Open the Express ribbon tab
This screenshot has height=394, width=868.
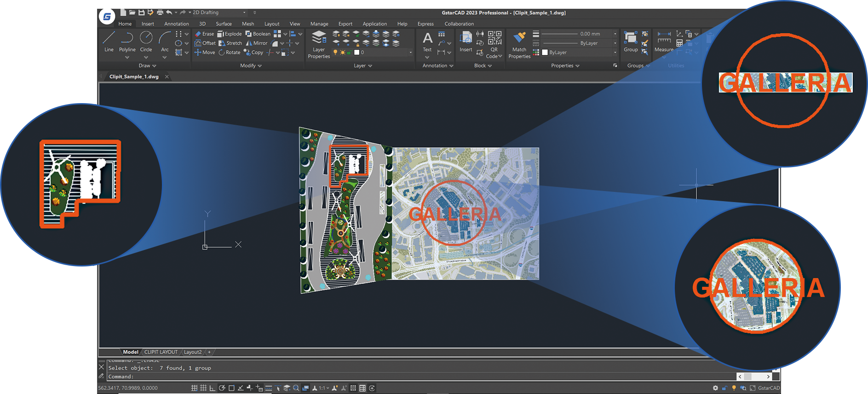(x=425, y=24)
